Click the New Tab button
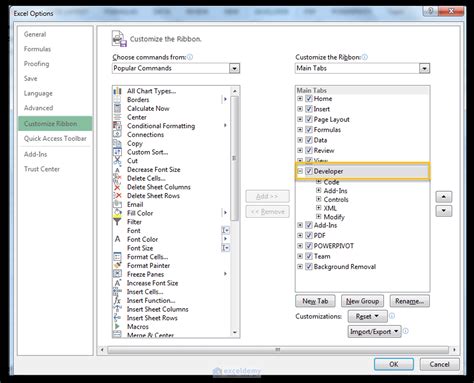474x383 pixels. tap(315, 301)
